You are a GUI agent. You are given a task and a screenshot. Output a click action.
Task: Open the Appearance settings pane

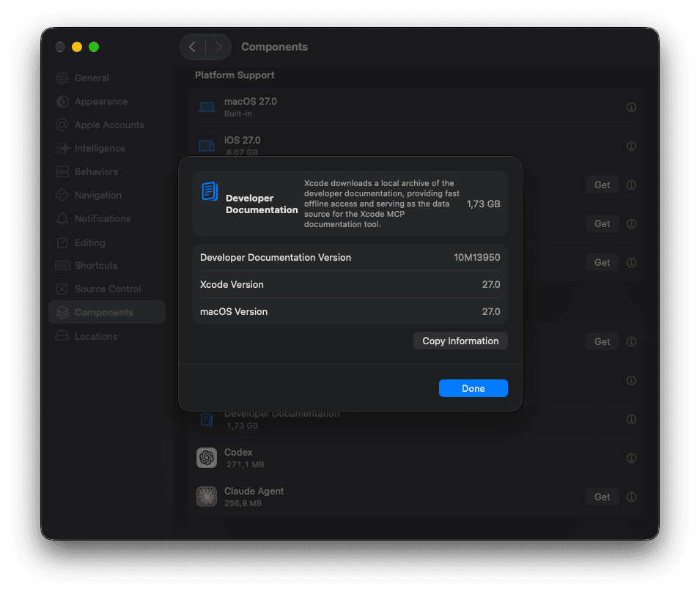(107, 102)
